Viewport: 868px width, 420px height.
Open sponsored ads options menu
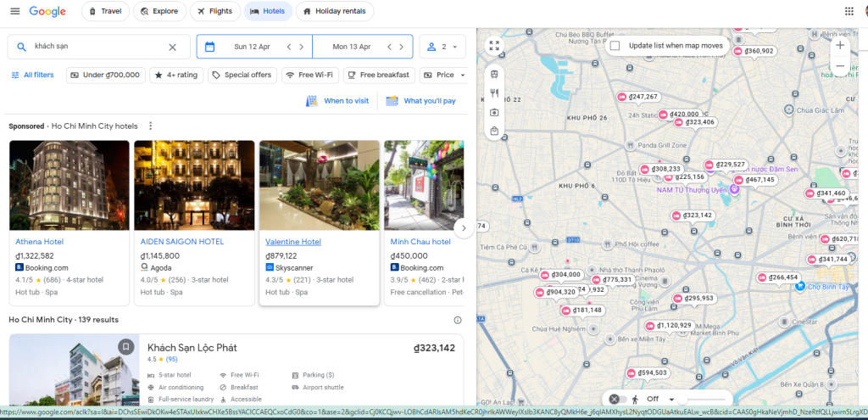(150, 126)
